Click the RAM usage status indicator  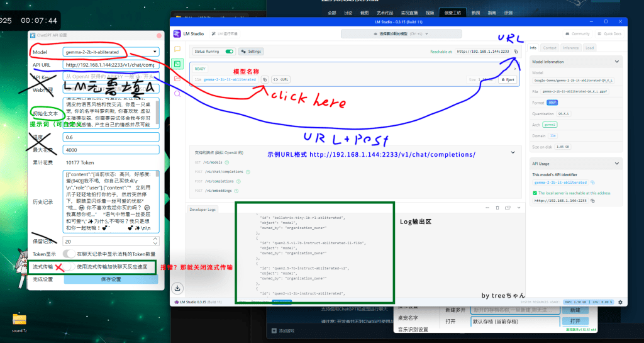576,302
